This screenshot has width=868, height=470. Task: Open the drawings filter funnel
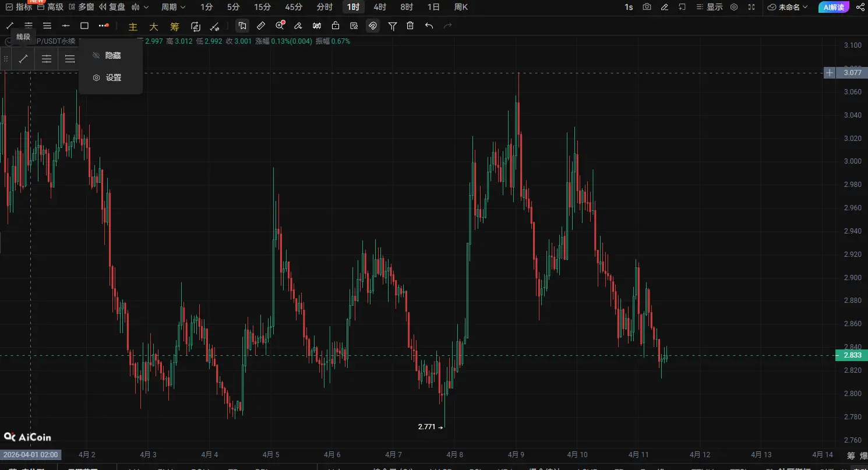point(393,26)
